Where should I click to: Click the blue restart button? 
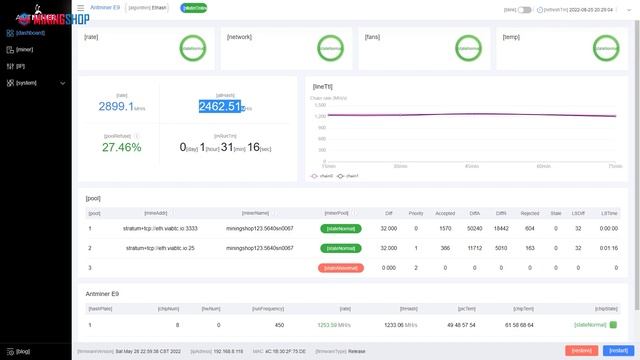point(618,351)
